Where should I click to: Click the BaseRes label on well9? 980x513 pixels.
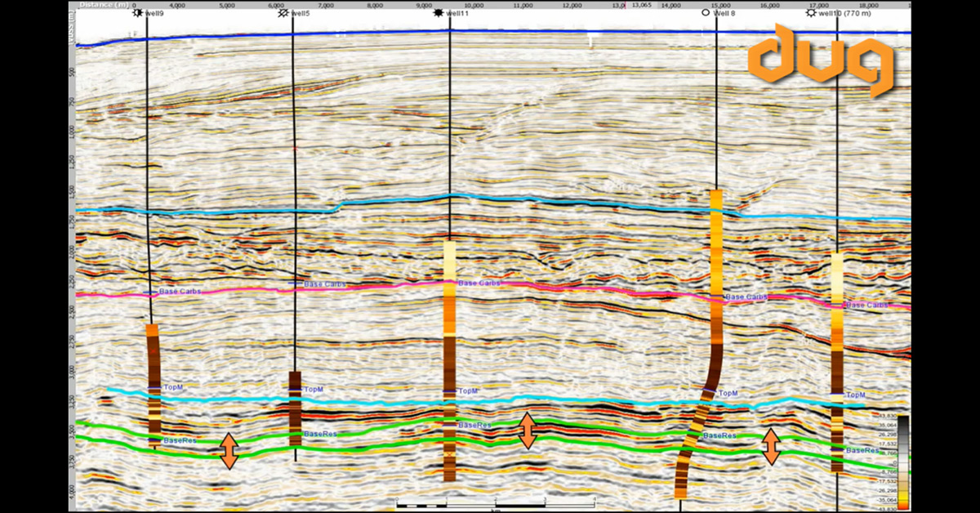(179, 441)
